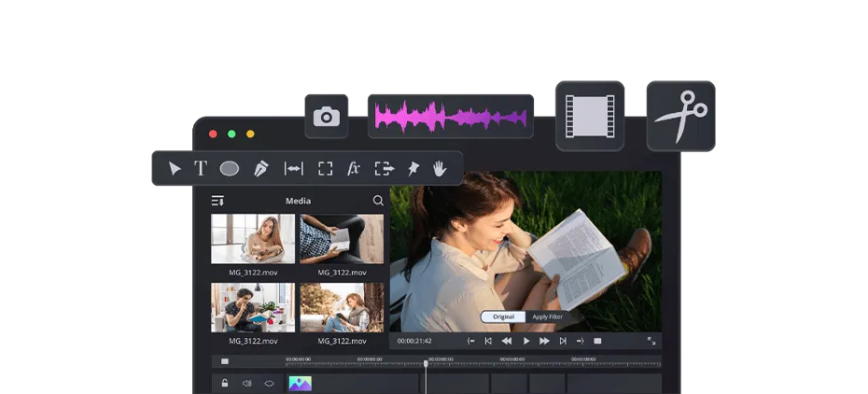
Task: Select the ellipse shape tool
Action: [x=230, y=169]
